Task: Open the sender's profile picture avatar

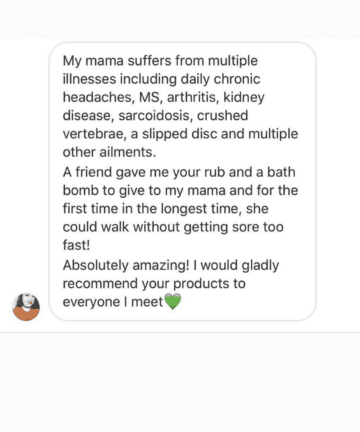Action: (x=26, y=307)
